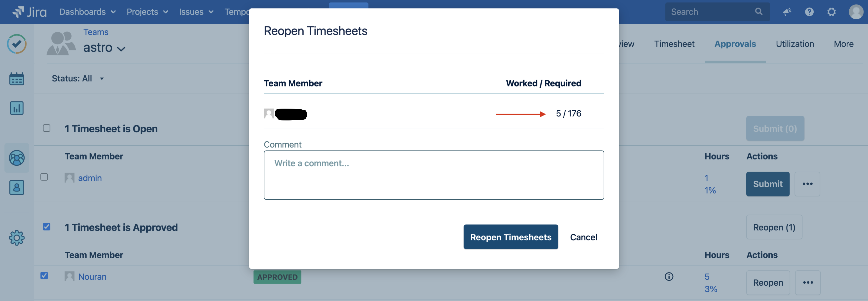Open the feedback megaphone icon
Screen dimensions: 868x301
pos(787,12)
